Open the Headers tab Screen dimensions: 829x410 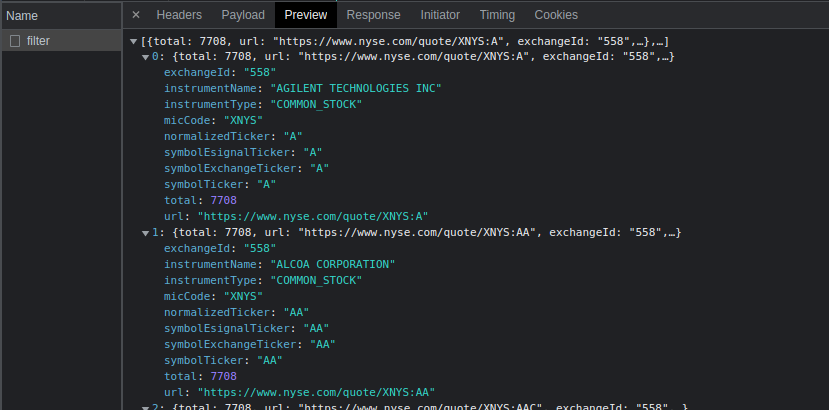click(x=179, y=15)
